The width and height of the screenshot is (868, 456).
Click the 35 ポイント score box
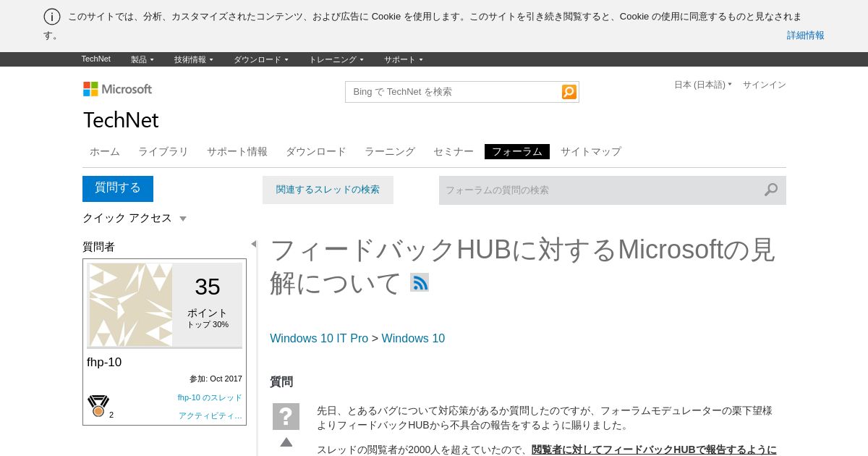[x=208, y=305]
